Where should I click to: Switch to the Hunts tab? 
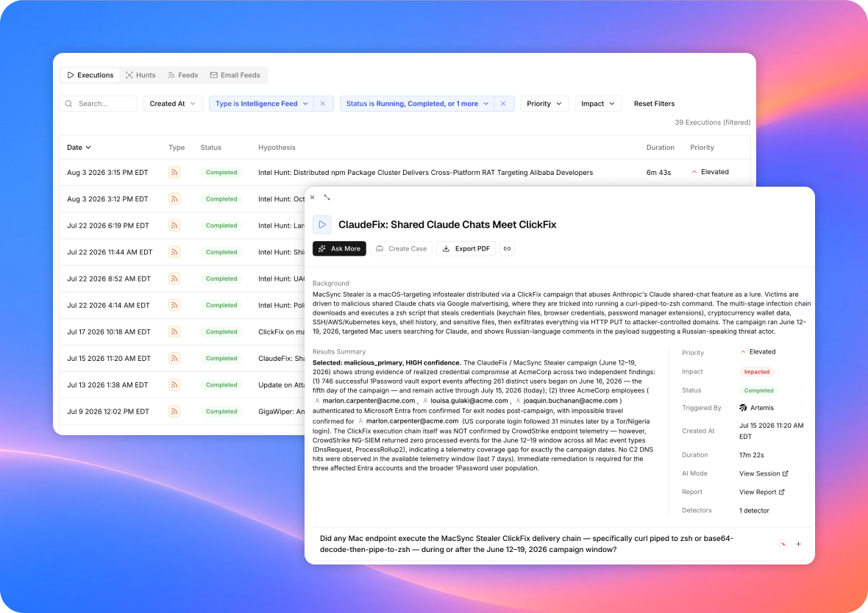point(140,75)
